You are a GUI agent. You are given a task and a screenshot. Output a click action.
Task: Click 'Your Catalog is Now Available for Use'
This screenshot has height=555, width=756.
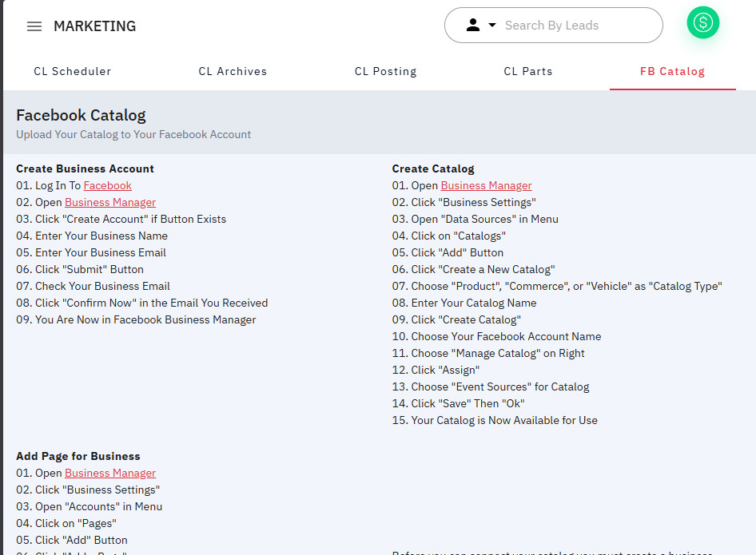pyautogui.click(x=495, y=421)
